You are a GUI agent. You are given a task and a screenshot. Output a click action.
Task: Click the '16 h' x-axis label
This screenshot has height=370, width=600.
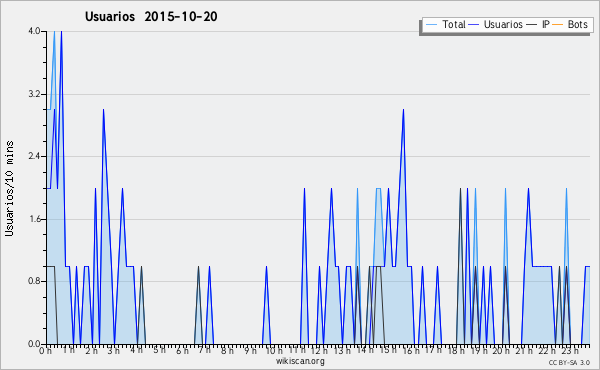[x=411, y=350]
